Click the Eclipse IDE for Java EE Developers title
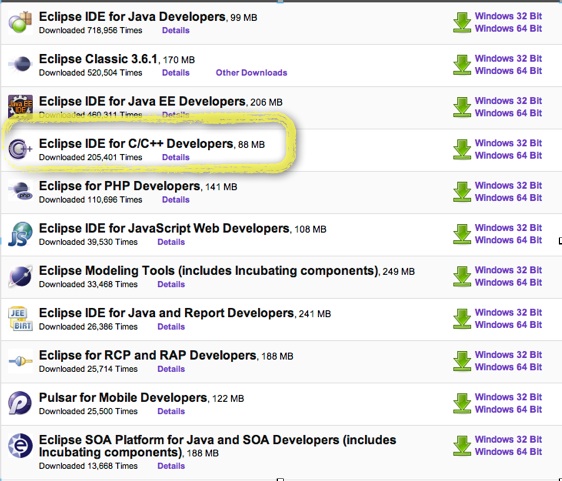Viewport: 562px width, 481px height. tap(142, 101)
